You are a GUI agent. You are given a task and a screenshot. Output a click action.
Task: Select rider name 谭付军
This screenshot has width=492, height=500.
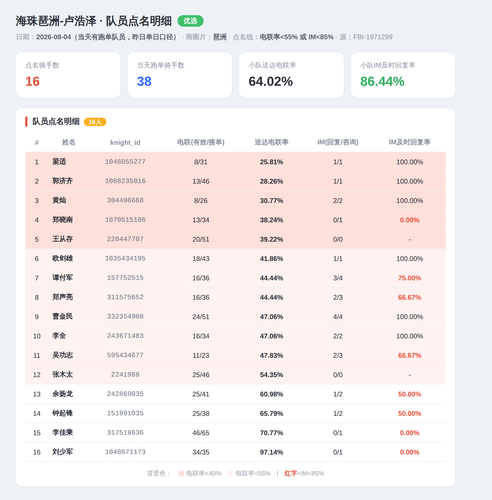[63, 278]
